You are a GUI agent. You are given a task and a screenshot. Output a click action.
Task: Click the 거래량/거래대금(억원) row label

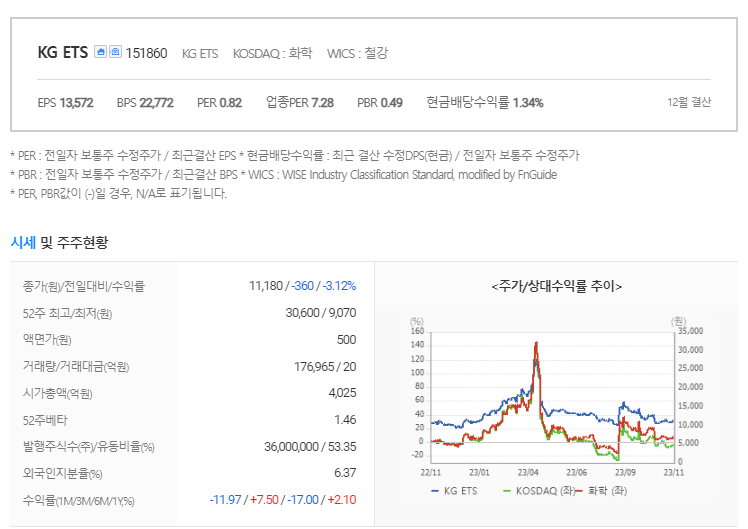(x=76, y=366)
